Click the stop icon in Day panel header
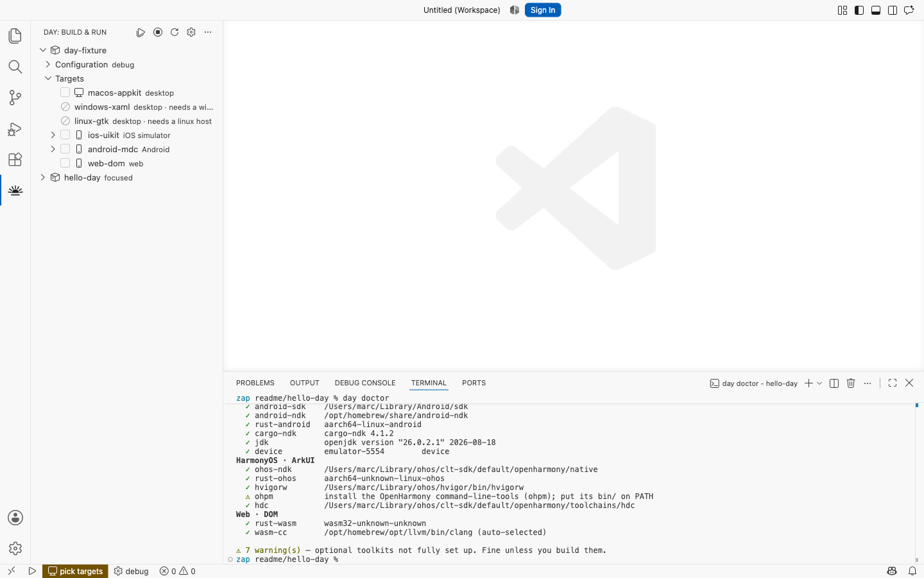This screenshot has height=578, width=924. click(158, 32)
